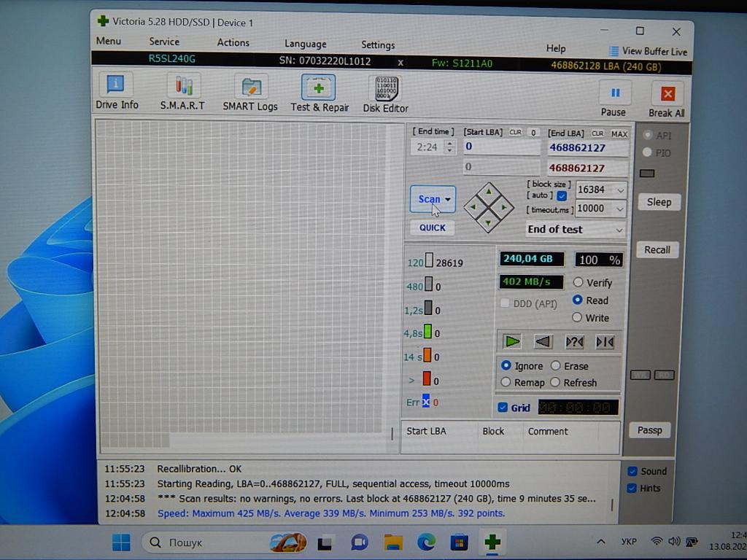
Task: Toggle the auto block size checkbox
Action: click(562, 195)
